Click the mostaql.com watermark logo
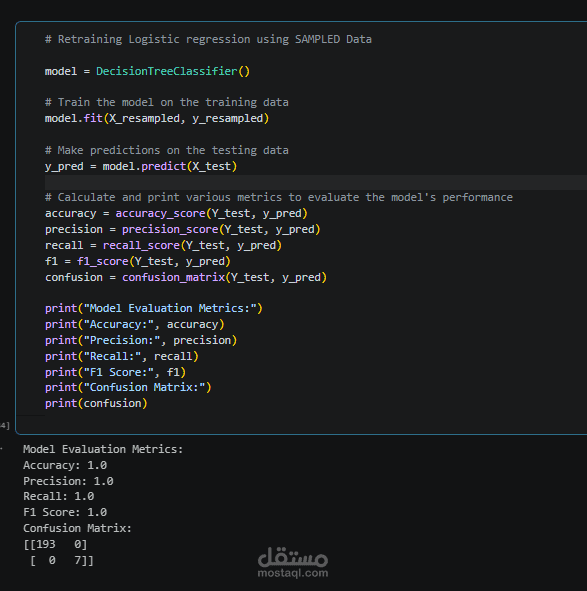Image resolution: width=587 pixels, height=591 pixels. pyautogui.click(x=293, y=562)
